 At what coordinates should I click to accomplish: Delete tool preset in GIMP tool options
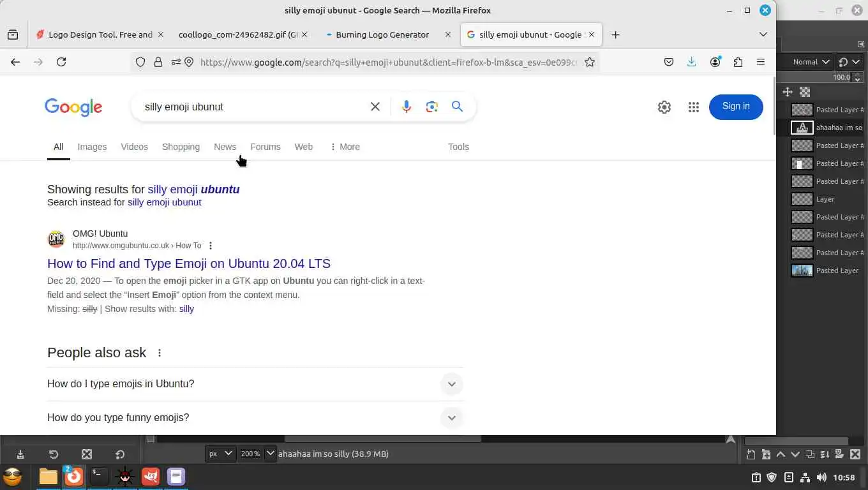pos(87,454)
